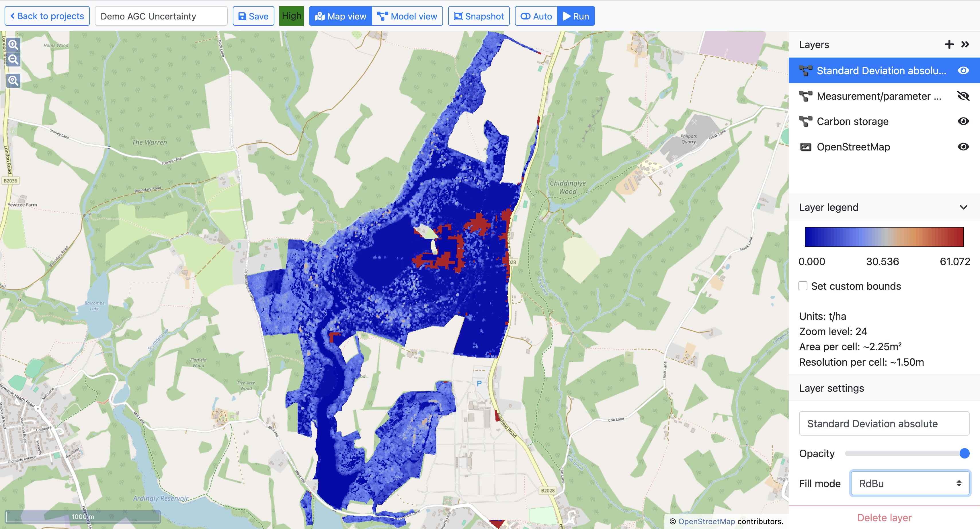
Task: Click the OpenStreetMap layer image icon
Action: [805, 147]
